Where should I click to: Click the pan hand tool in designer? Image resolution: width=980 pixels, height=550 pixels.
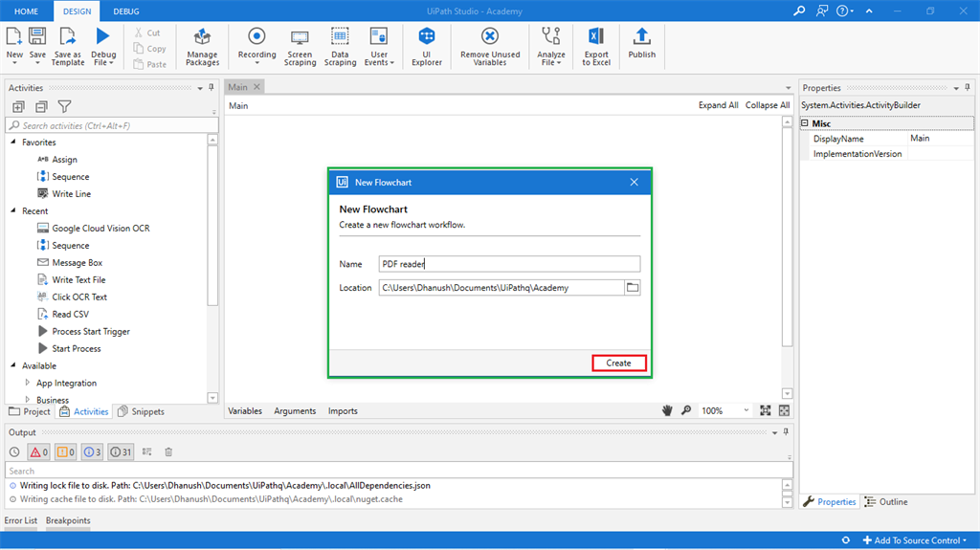pos(667,410)
